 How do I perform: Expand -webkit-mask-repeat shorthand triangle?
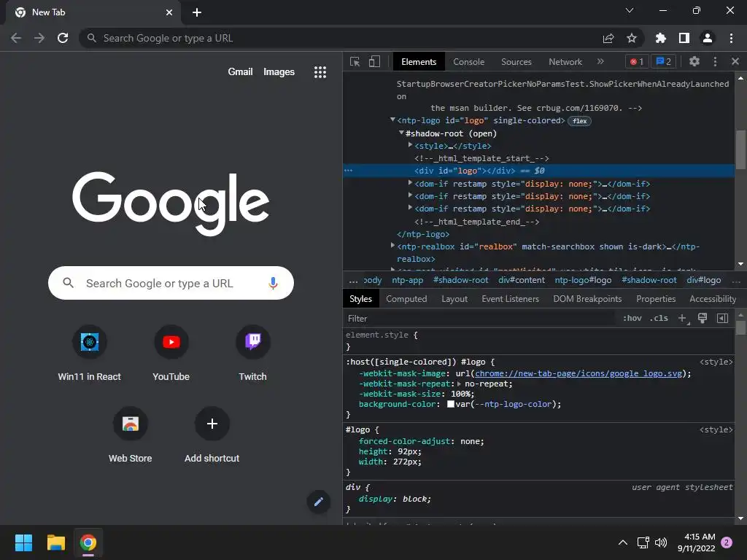point(459,384)
